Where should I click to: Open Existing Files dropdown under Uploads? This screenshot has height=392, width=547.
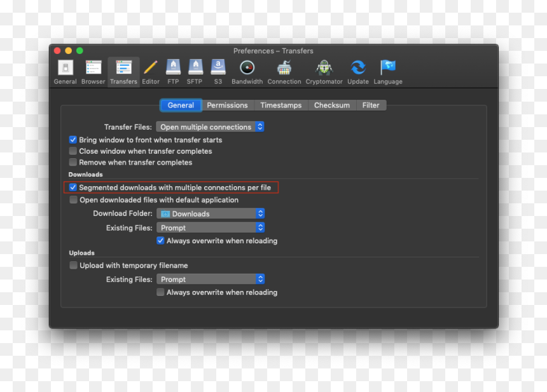point(211,279)
